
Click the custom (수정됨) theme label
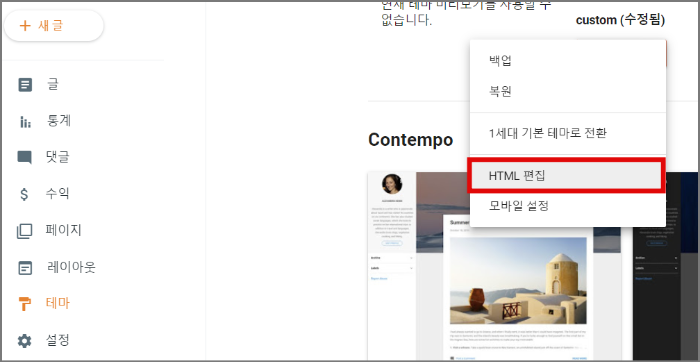(621, 20)
